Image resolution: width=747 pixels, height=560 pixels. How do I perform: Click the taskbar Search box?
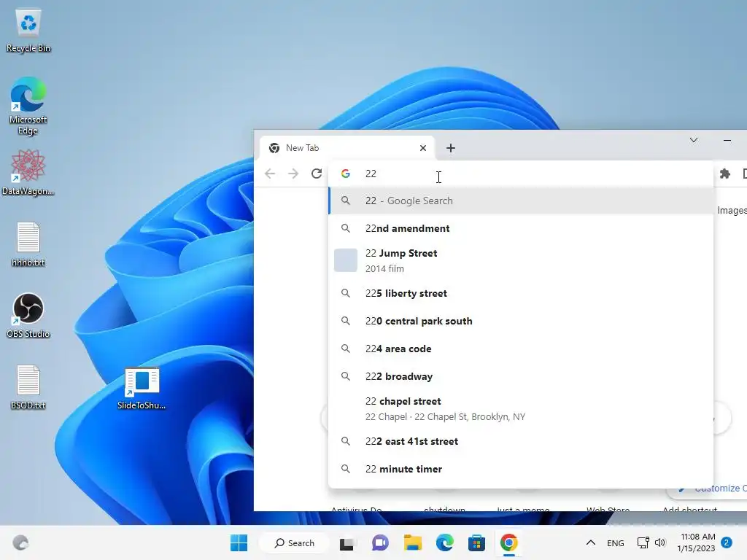(295, 542)
